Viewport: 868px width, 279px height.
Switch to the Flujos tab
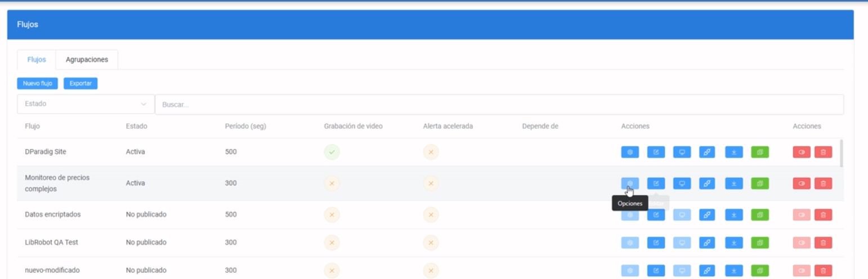point(37,60)
